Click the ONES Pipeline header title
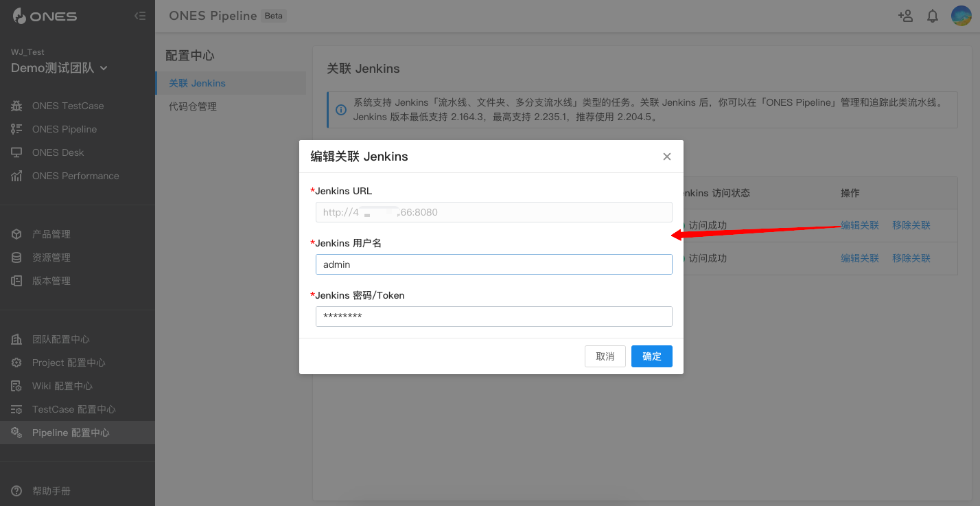This screenshot has width=980, height=506. (x=213, y=16)
